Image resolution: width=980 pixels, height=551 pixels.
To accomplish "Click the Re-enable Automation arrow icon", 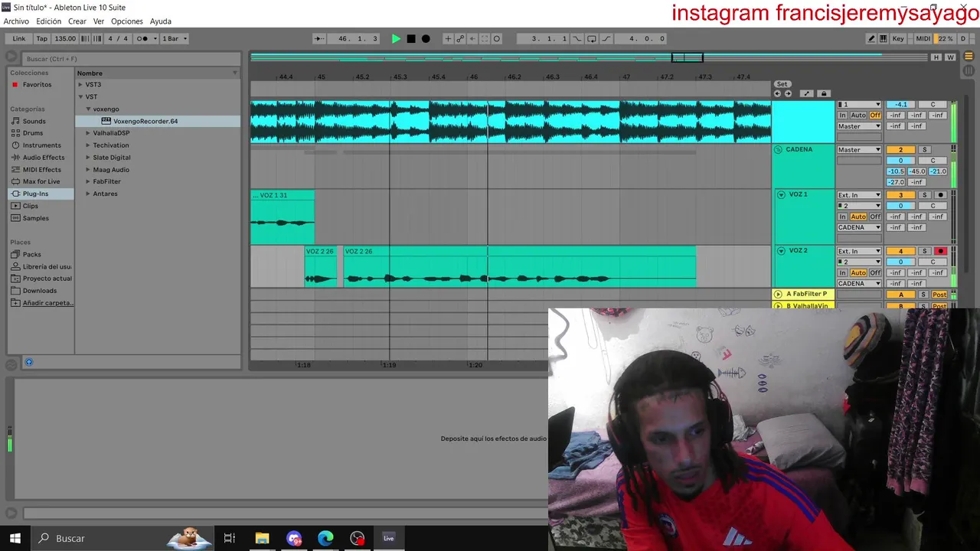I will pyautogui.click(x=472, y=38).
